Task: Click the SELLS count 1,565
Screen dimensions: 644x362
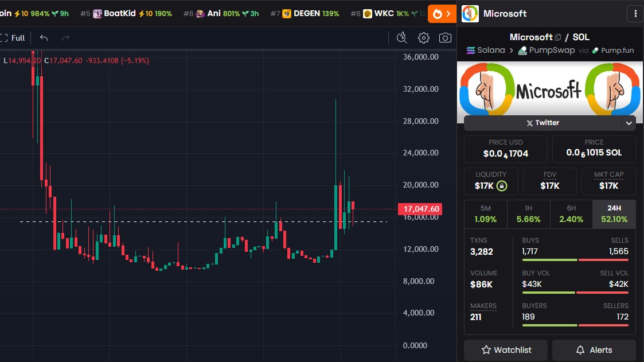Action: point(618,251)
